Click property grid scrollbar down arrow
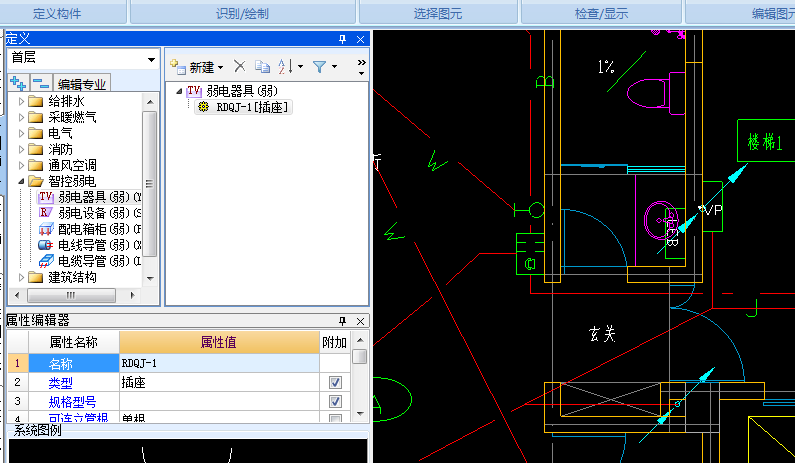 point(360,414)
